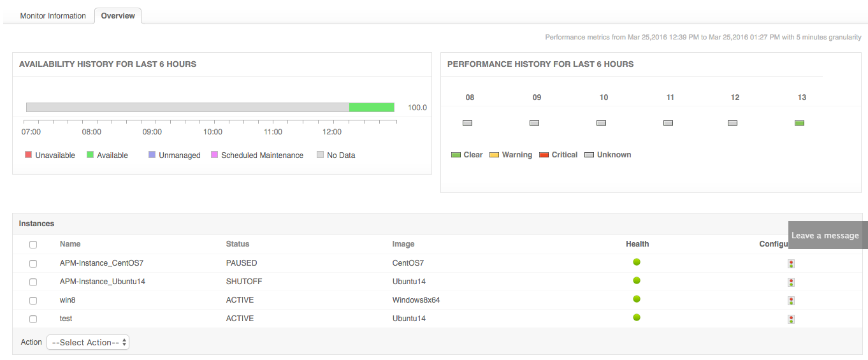
Task: Click the green health dot for test
Action: point(637,317)
